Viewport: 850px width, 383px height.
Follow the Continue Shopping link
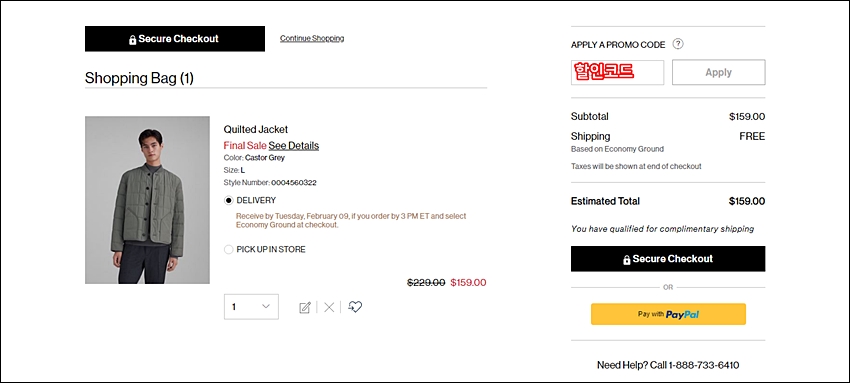pyautogui.click(x=312, y=38)
